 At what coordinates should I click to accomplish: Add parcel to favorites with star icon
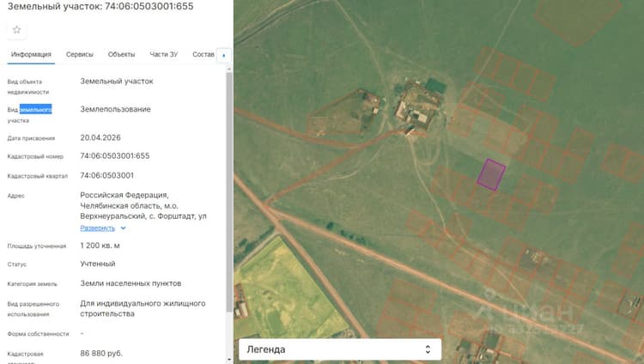pyautogui.click(x=17, y=29)
